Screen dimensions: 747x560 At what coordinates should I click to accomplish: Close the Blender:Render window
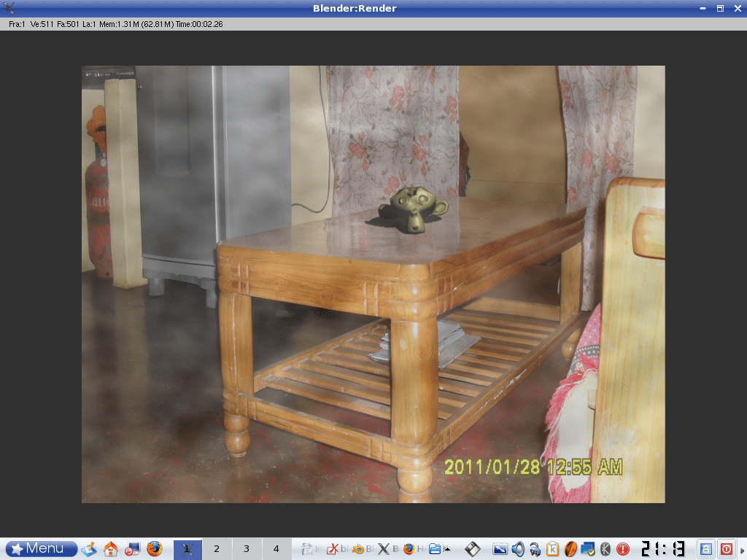738,9
